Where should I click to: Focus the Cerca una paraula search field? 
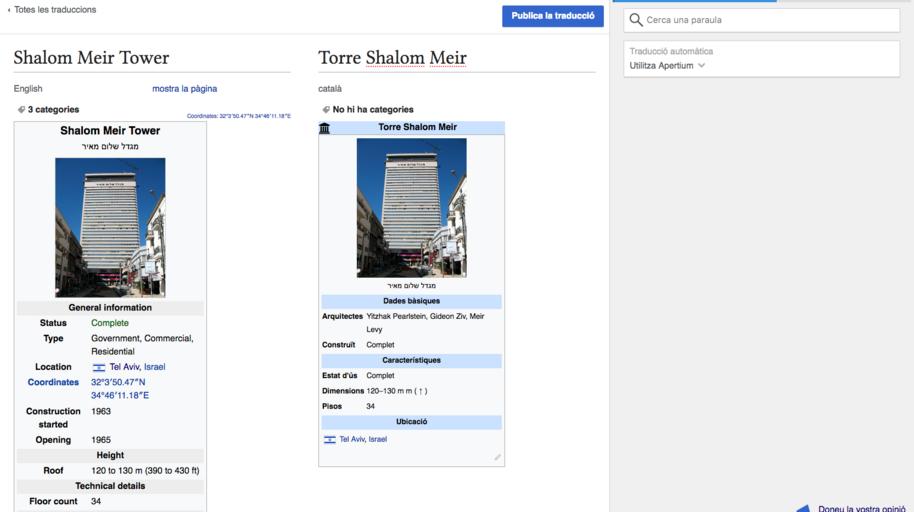pos(761,20)
